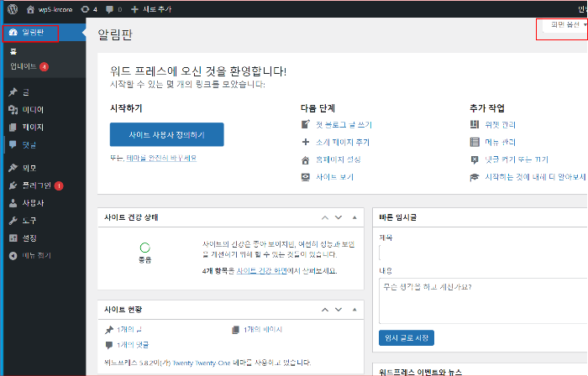
Task: Click the plus 새로 추가 icon in admin bar
Action: point(134,9)
